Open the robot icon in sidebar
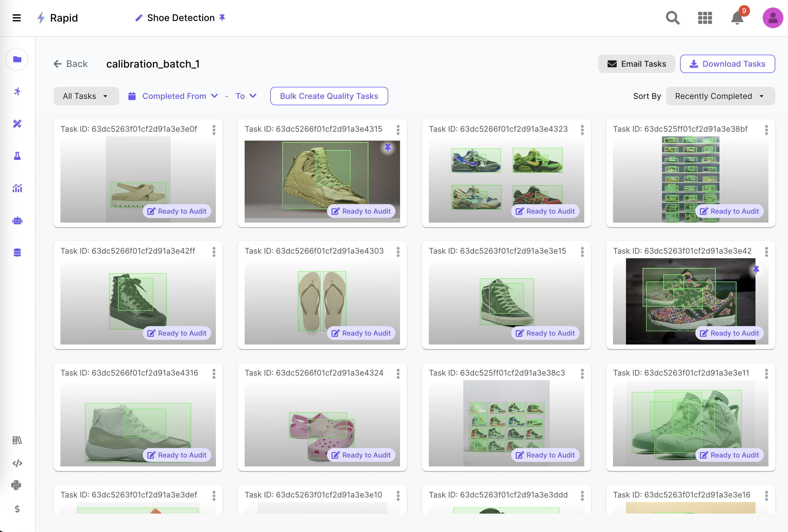The height and width of the screenshot is (532, 788). pyautogui.click(x=17, y=221)
